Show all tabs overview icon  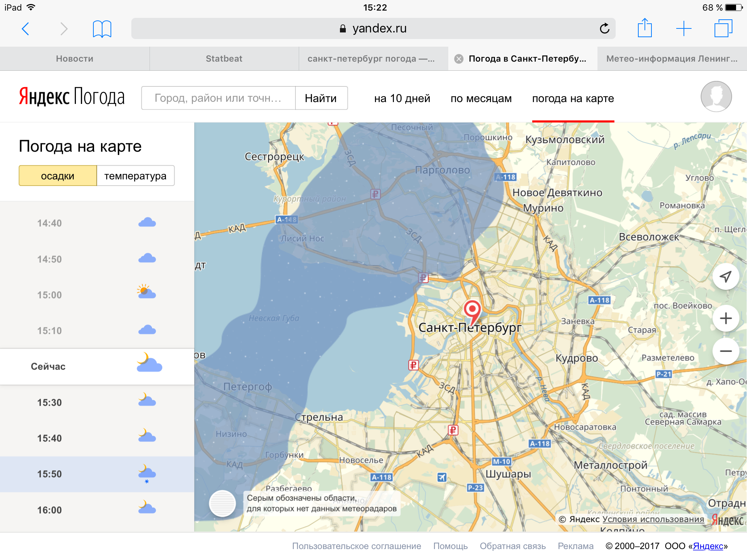click(723, 28)
